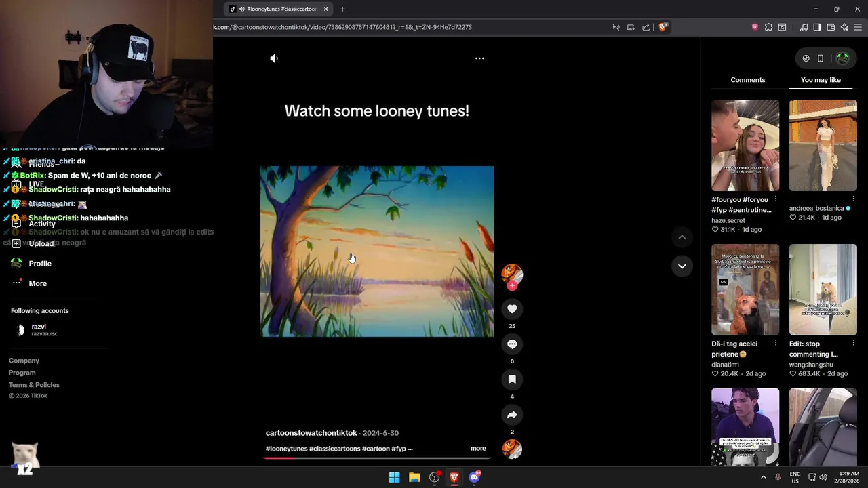Open the browser hamburger main menu
The width and height of the screenshot is (868, 488).
[x=858, y=27]
